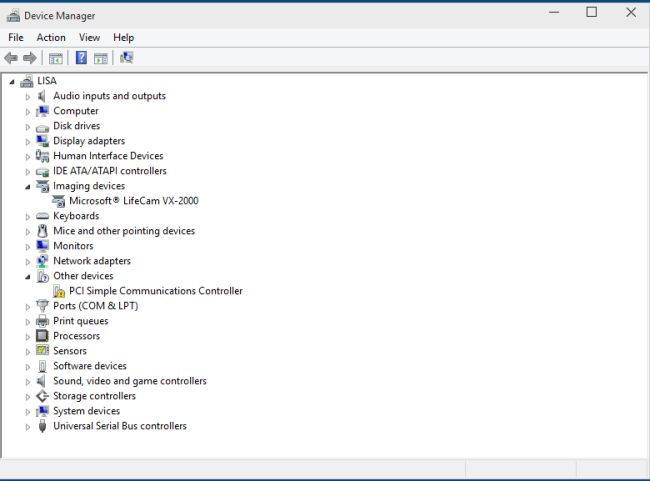Click the Ports (COM & LPT) icon
Viewport: 650px width, 481px height.
pyautogui.click(x=42, y=306)
